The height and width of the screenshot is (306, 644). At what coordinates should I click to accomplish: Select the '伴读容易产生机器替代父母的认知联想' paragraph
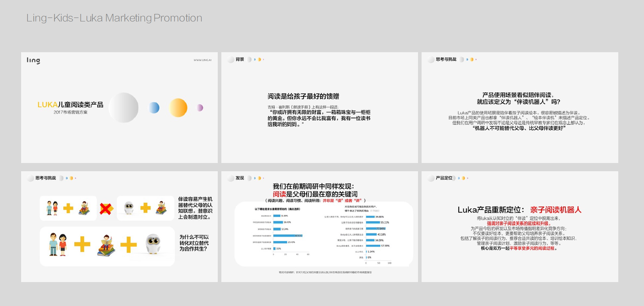(x=196, y=208)
